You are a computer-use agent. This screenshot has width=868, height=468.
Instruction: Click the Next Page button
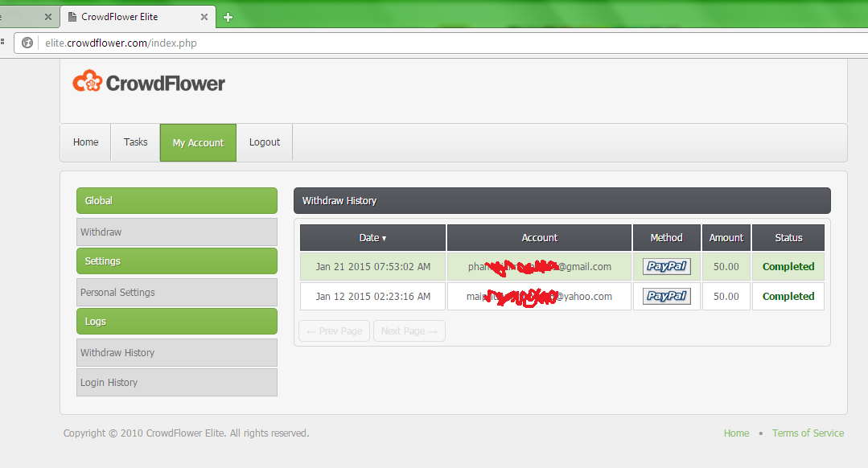point(409,330)
